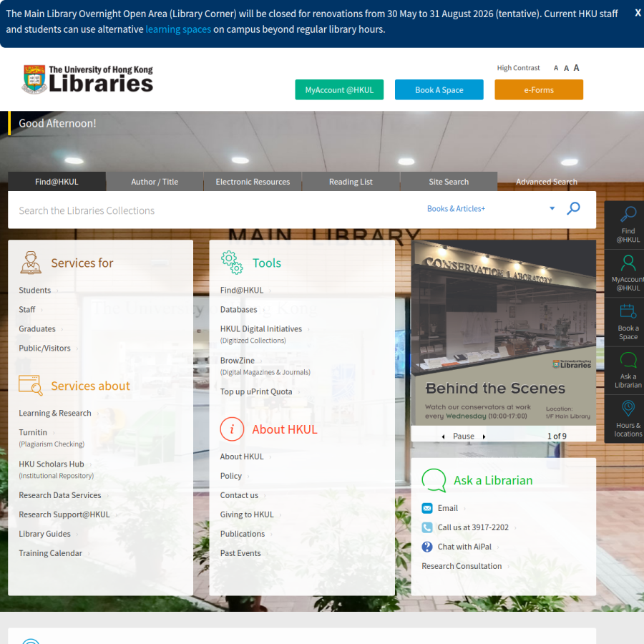Click the MyAccount @HKUL green button
The height and width of the screenshot is (644, 644).
coord(339,89)
